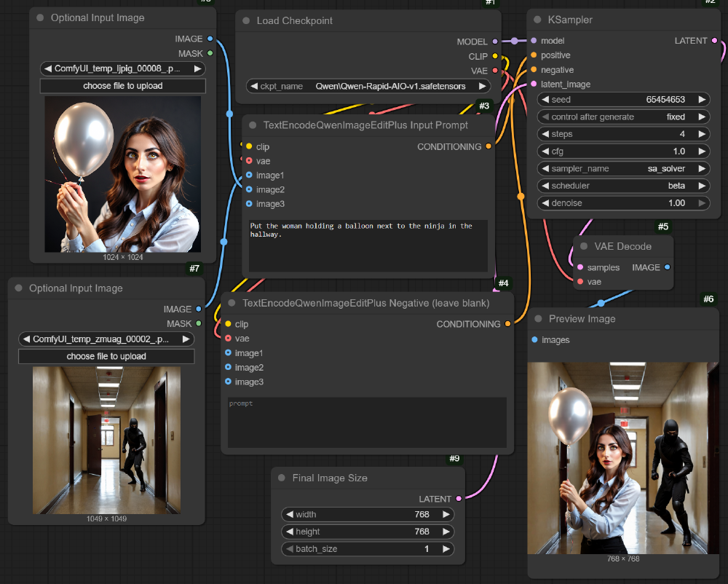Screen dimensions: 728x584
Task: Click the CONDITIONING output of the Negative prompt node
Action: tap(507, 325)
